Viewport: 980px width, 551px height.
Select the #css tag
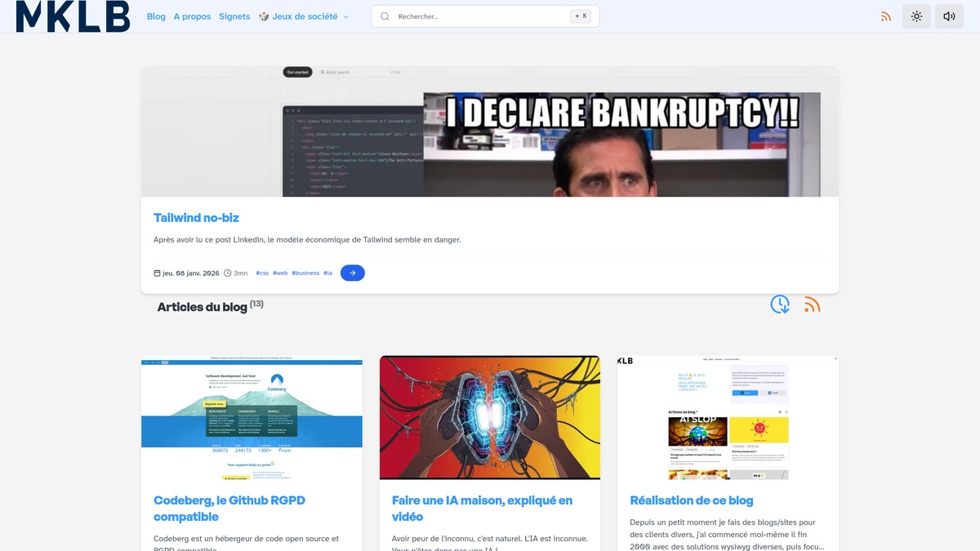click(x=262, y=273)
